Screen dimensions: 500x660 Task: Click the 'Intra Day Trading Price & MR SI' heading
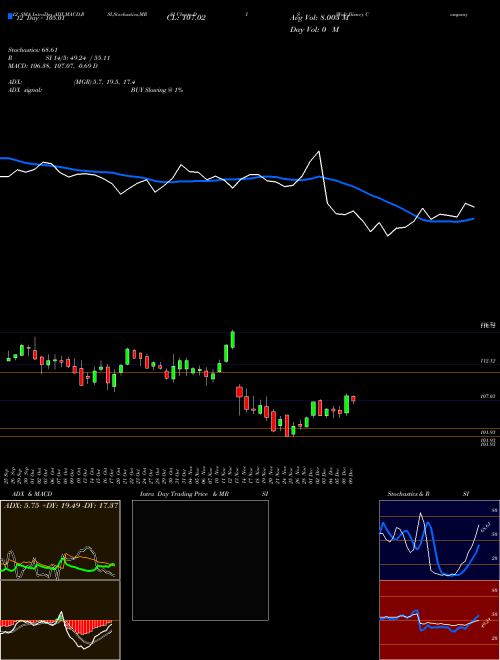(204, 494)
